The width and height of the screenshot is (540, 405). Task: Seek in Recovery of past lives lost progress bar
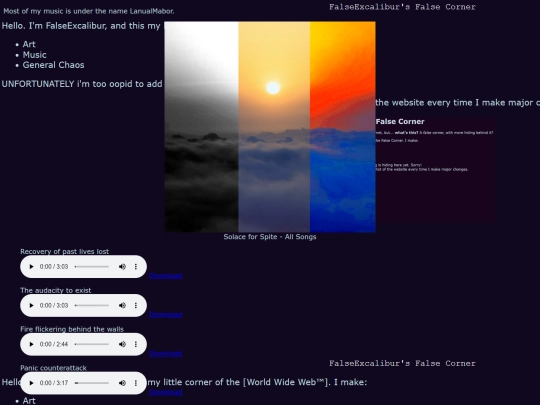pyautogui.click(x=92, y=267)
